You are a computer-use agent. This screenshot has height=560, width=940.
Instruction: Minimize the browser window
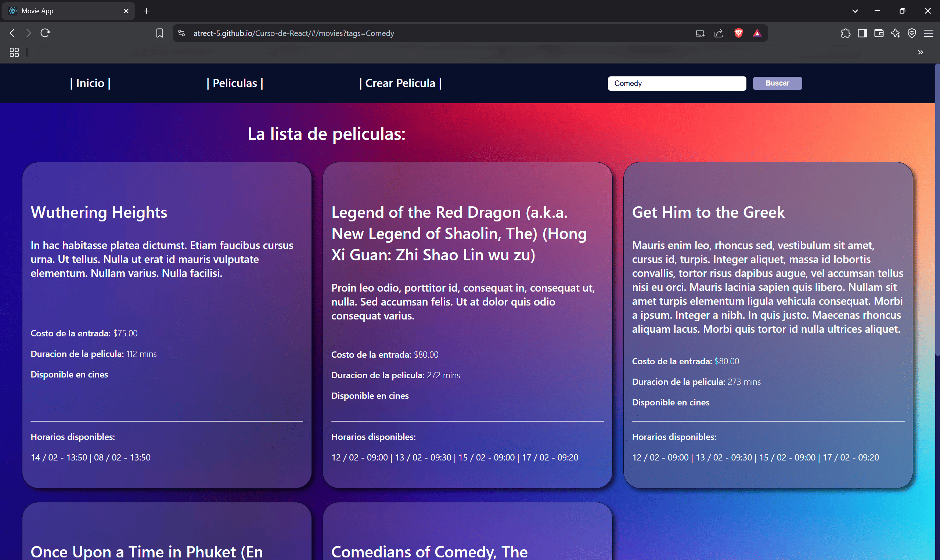click(x=877, y=11)
